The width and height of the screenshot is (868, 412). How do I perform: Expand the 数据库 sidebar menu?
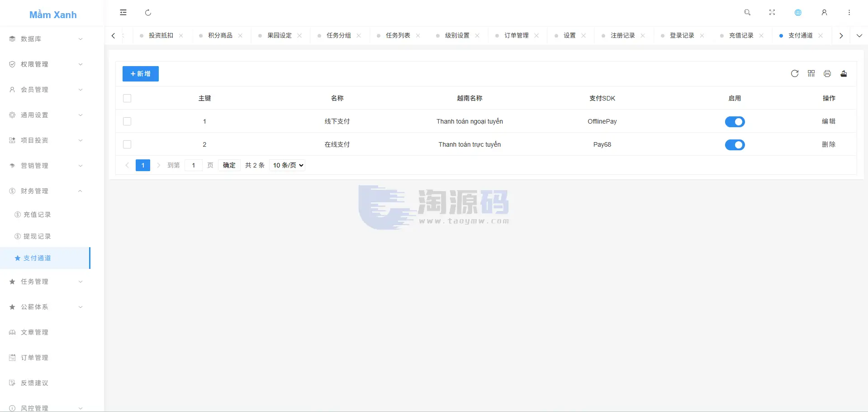pyautogui.click(x=45, y=39)
